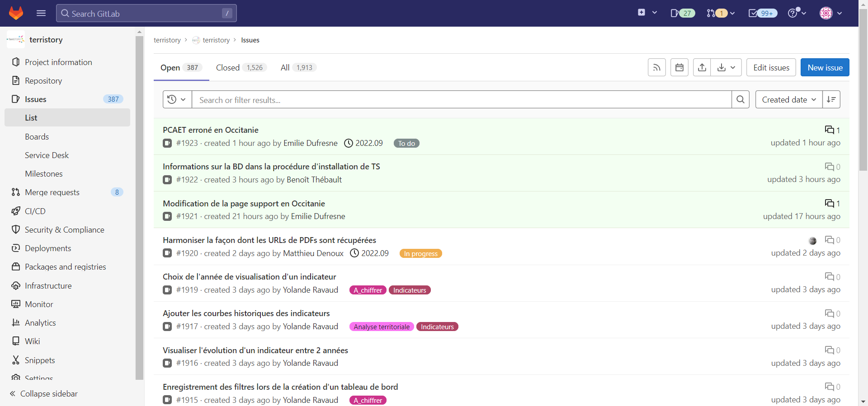Viewport: 868px width, 406px height.
Task: Click Indicateurs label on issue #1919
Action: tap(410, 290)
